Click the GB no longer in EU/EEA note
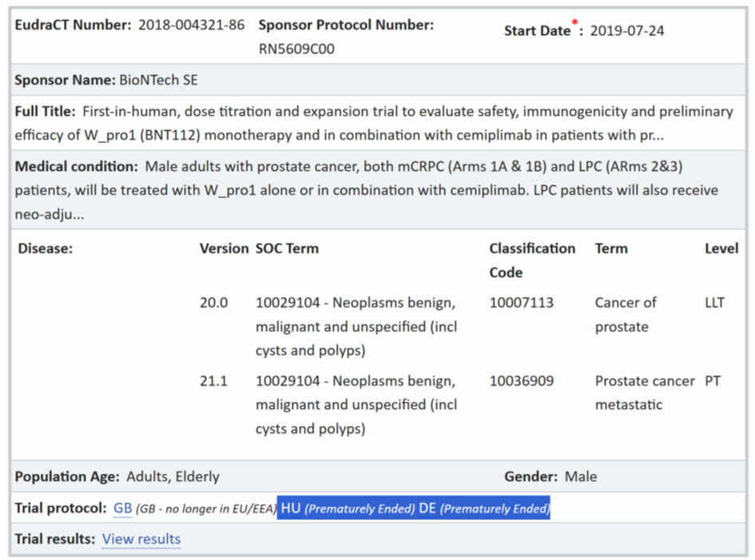 click(206, 509)
